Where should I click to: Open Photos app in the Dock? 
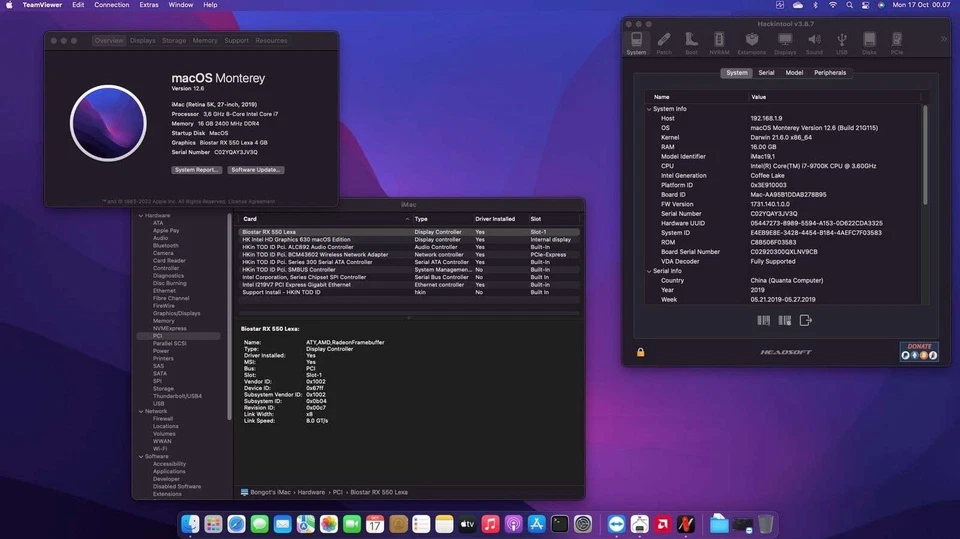click(x=329, y=524)
